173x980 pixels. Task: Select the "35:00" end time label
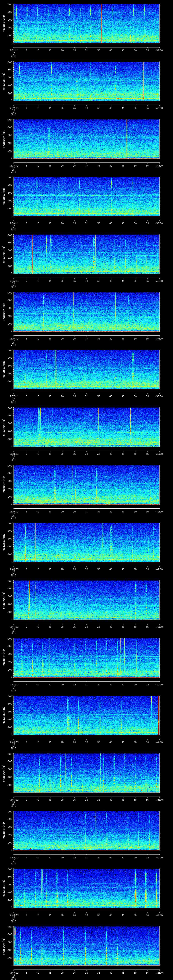coord(159,223)
